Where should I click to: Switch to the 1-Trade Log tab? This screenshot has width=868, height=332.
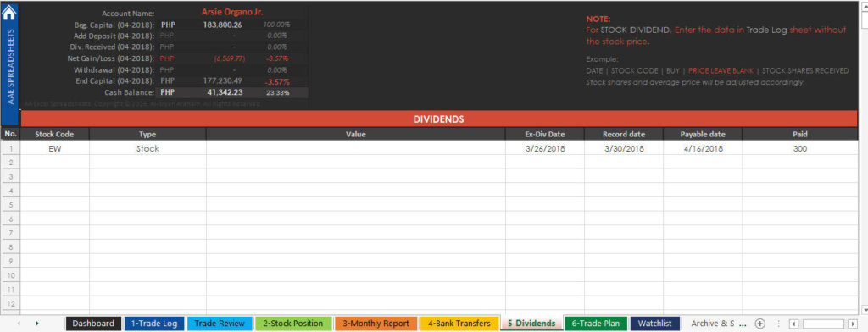coord(154,324)
